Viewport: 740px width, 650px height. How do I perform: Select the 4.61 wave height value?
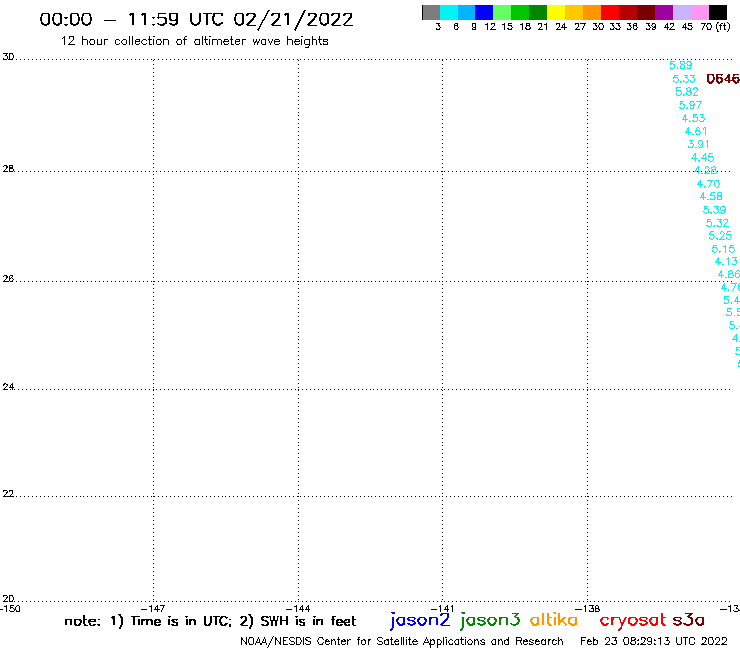click(696, 131)
